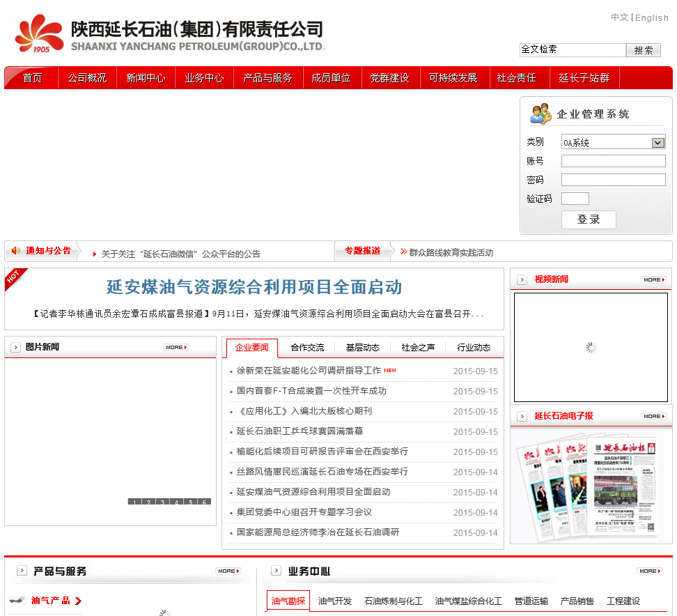Screen dimensions: 677x616
Task: Switch language to English
Action: pyautogui.click(x=651, y=17)
